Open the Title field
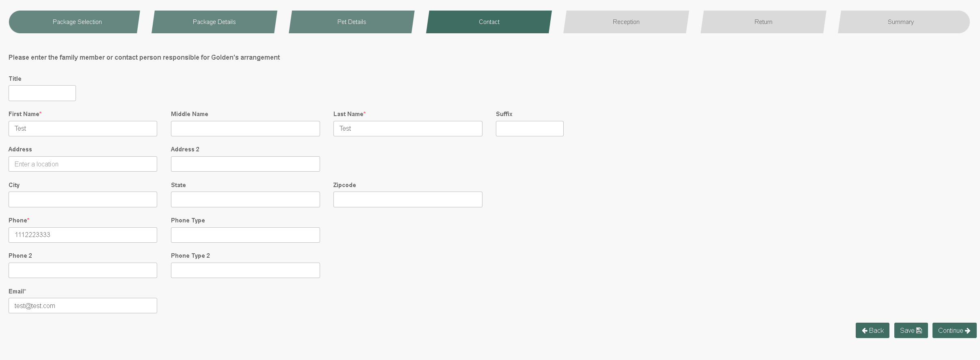 click(x=42, y=93)
